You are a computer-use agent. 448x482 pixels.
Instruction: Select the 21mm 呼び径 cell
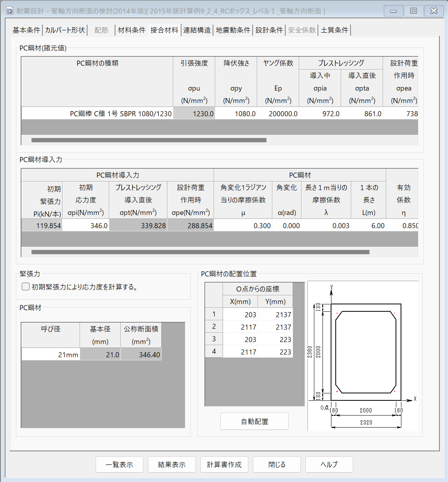pyautogui.click(x=51, y=355)
